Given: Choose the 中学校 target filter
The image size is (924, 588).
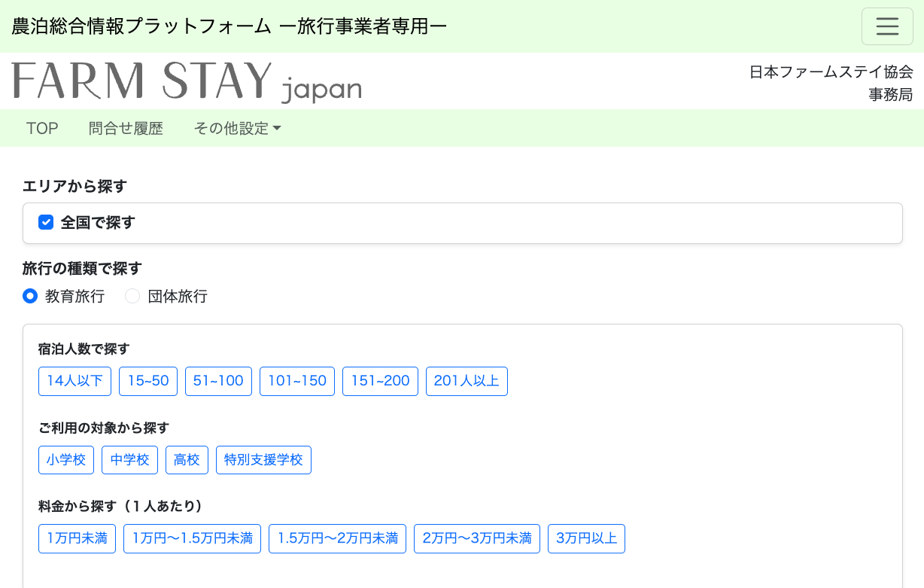Looking at the screenshot, I should [x=129, y=460].
